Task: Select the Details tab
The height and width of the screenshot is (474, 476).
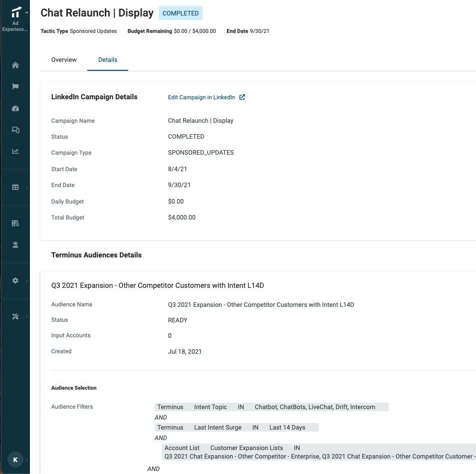Action: pyautogui.click(x=108, y=60)
